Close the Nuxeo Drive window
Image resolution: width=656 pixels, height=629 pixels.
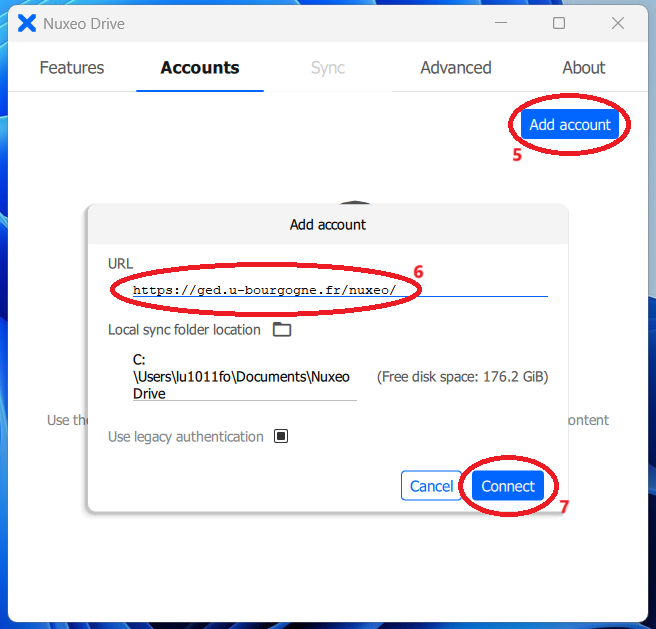618,23
